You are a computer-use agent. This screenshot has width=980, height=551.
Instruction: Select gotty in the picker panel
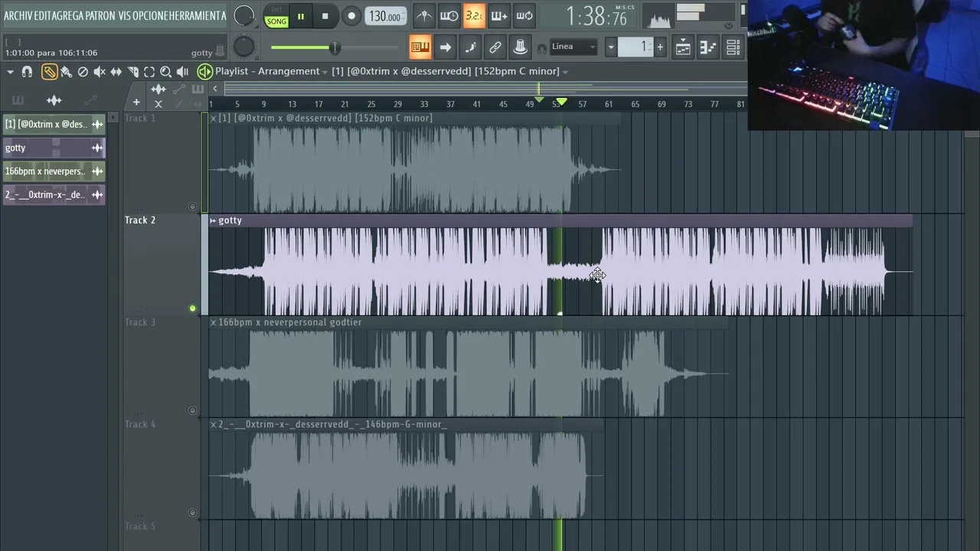click(54, 148)
